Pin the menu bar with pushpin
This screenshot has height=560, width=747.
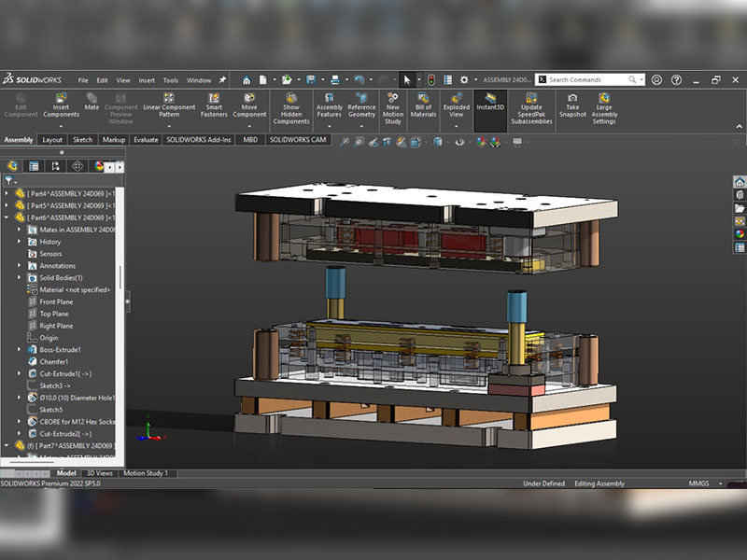pyautogui.click(x=222, y=80)
